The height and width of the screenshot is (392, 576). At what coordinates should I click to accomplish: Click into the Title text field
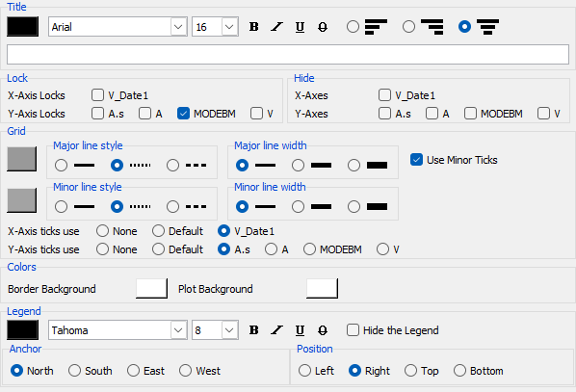point(288,55)
